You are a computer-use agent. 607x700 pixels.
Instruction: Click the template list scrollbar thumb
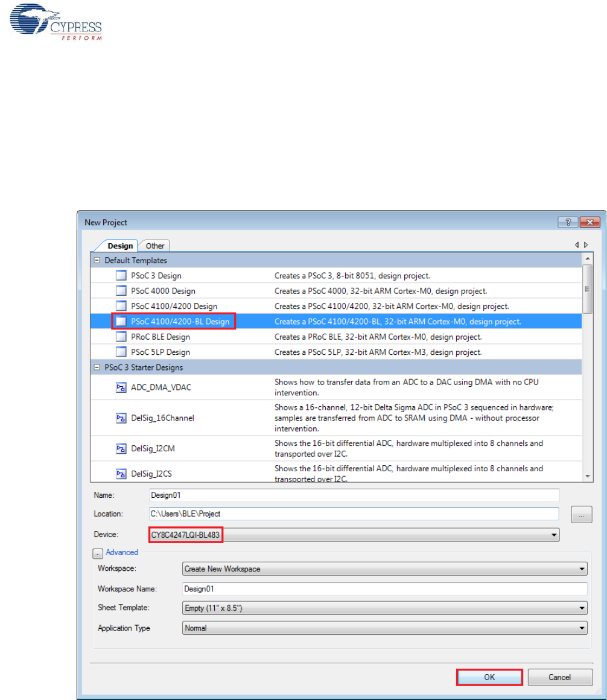(587, 289)
